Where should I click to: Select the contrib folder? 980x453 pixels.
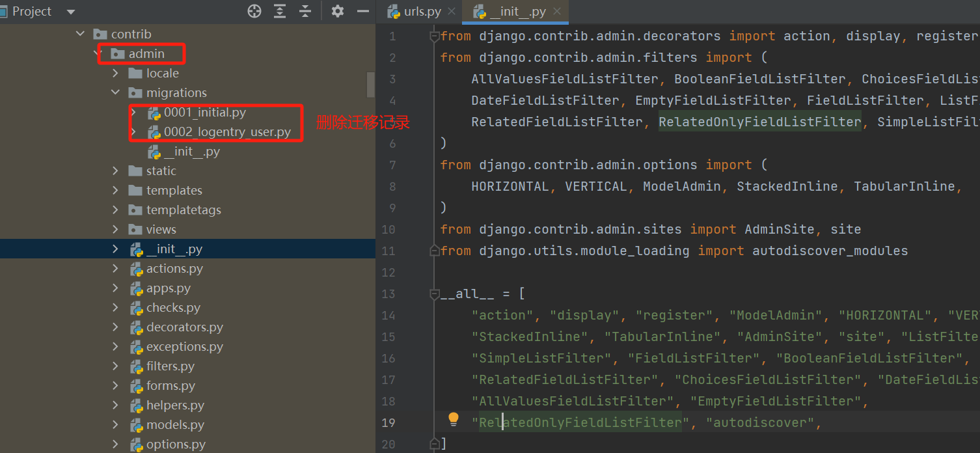131,34
